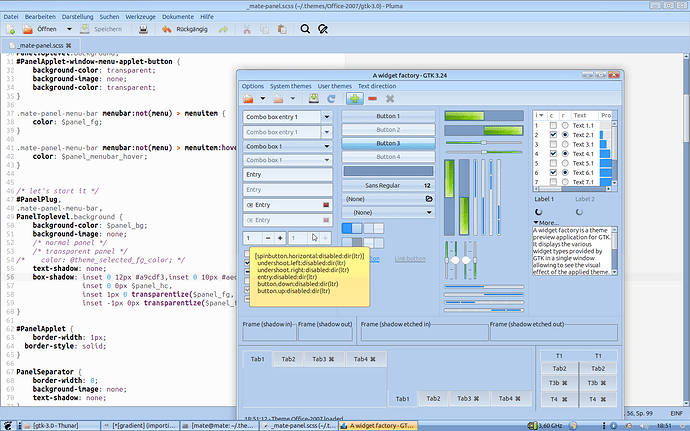Click the red minus icon in widget factory
690x431 pixels.
coord(372,99)
